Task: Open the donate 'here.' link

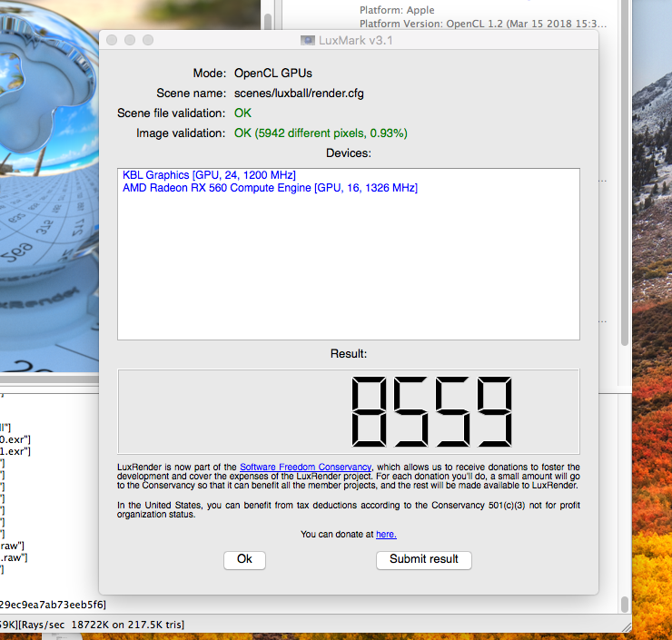Action: pos(386,534)
